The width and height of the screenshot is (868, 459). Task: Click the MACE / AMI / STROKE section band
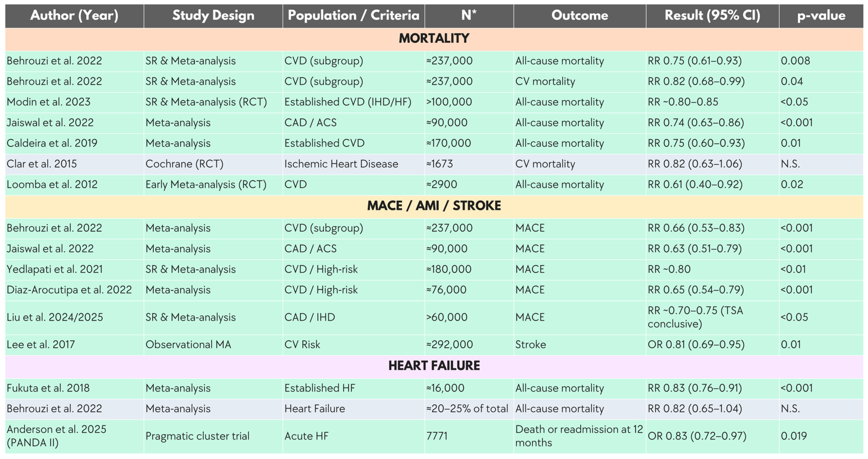click(434, 206)
